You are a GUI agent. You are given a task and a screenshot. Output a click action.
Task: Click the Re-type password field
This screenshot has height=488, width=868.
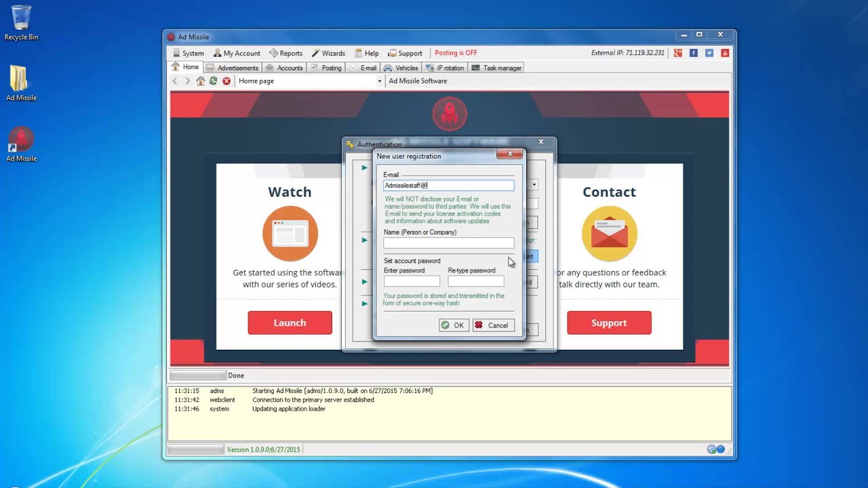click(476, 281)
